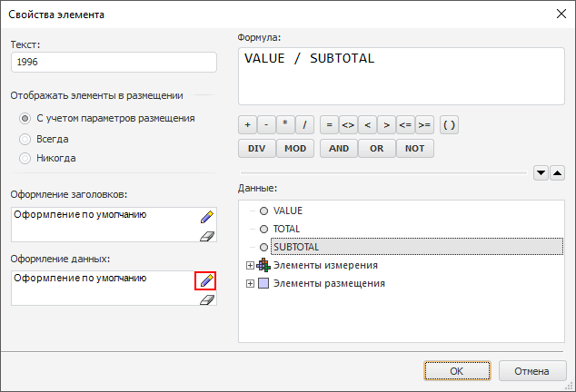Image resolution: width=576 pixels, height=392 pixels.
Task: Select VALUE in the data list
Action: click(x=288, y=211)
